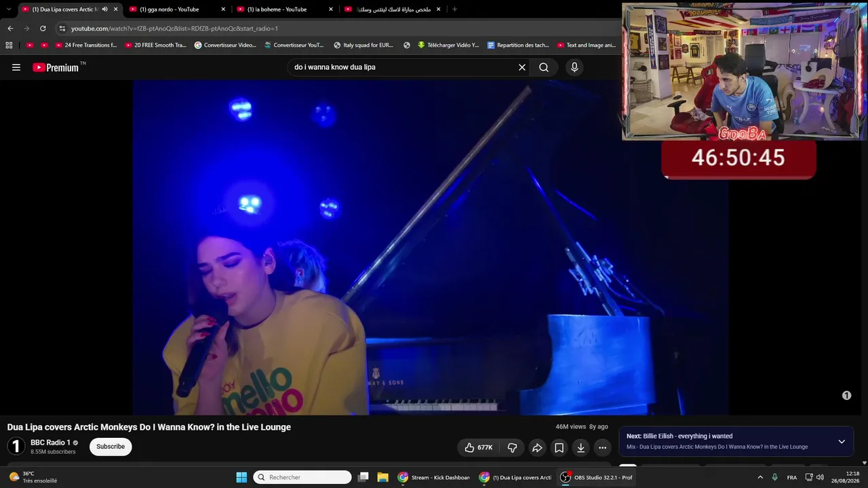Start voice search with the microphone
868x488 pixels.
(x=574, y=67)
